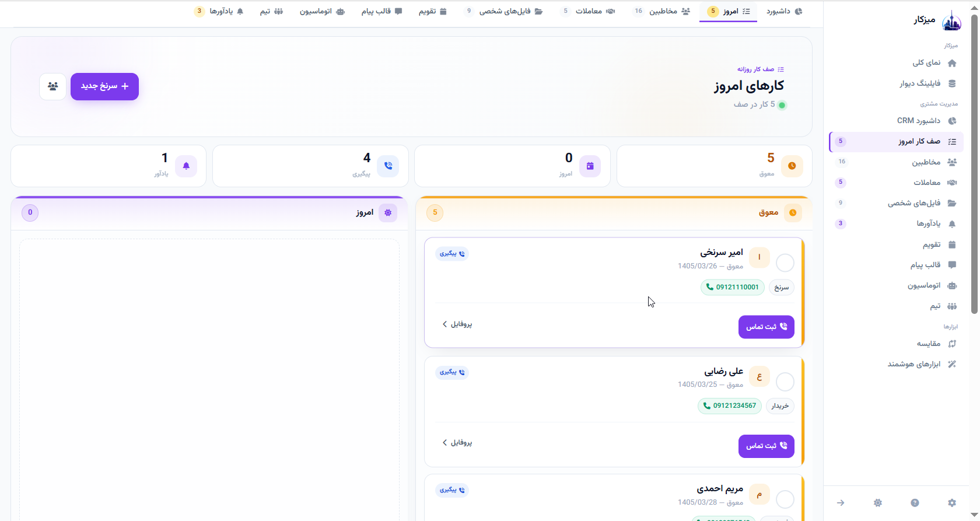Click ثبت تماس for علی رضایی
Screen dimensions: 980x521
766,446
